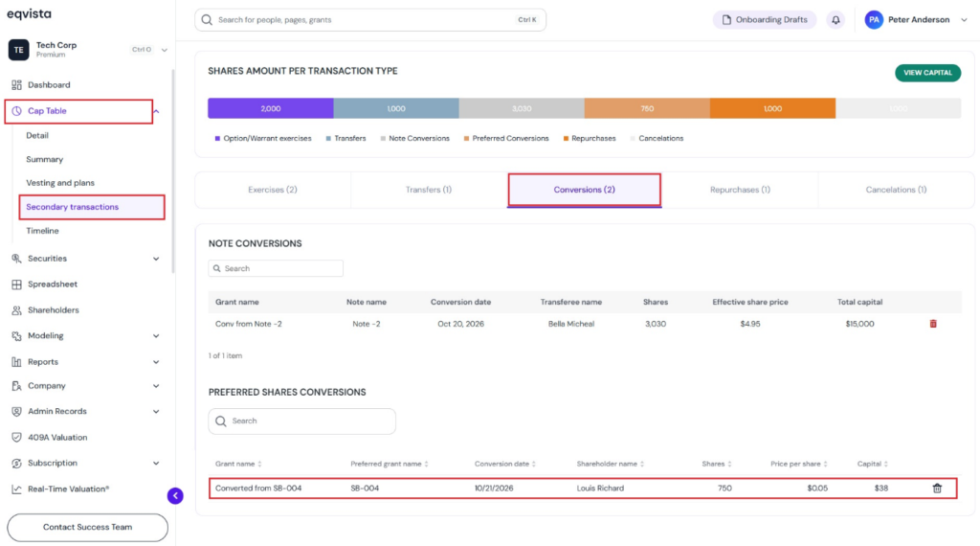Click the Reports chart icon
The height and width of the screenshot is (546, 980).
click(x=17, y=361)
